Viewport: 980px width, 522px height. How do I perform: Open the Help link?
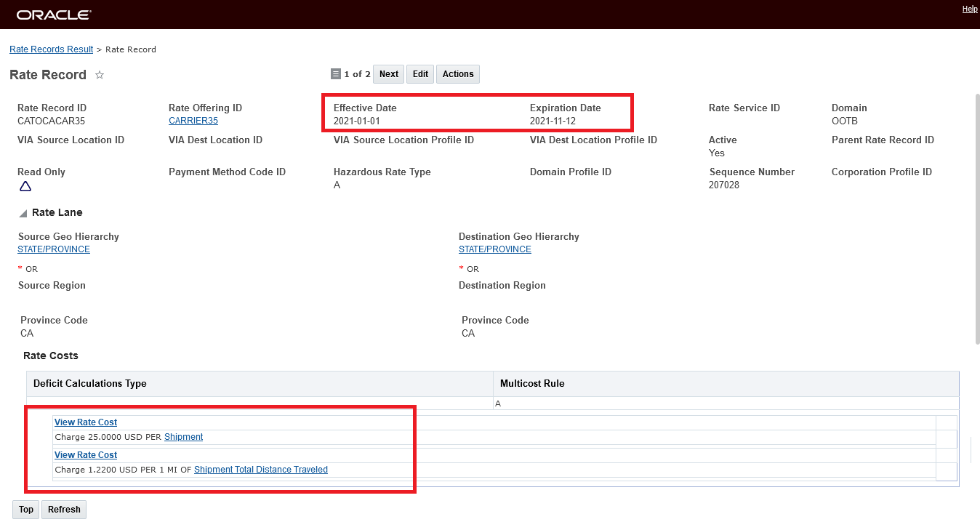[970, 9]
